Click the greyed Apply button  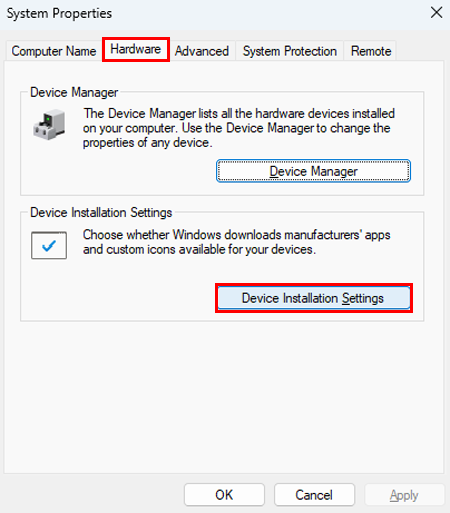(x=404, y=495)
